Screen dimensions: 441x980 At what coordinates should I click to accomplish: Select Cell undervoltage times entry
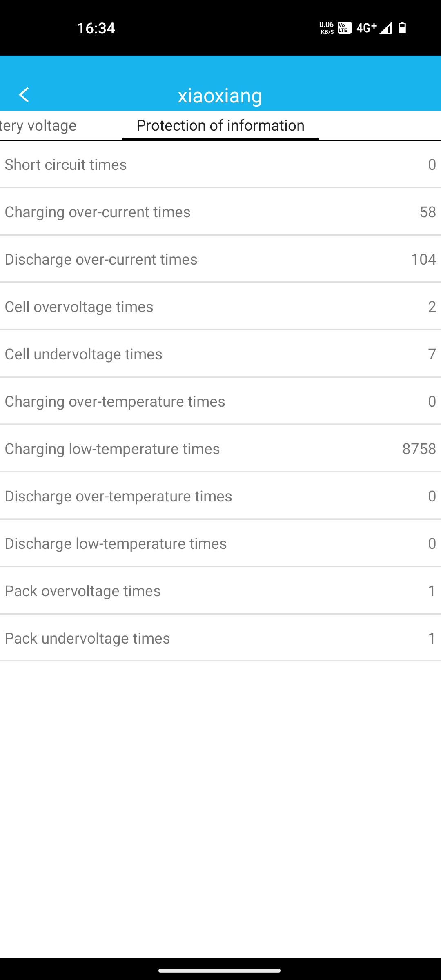tap(220, 354)
